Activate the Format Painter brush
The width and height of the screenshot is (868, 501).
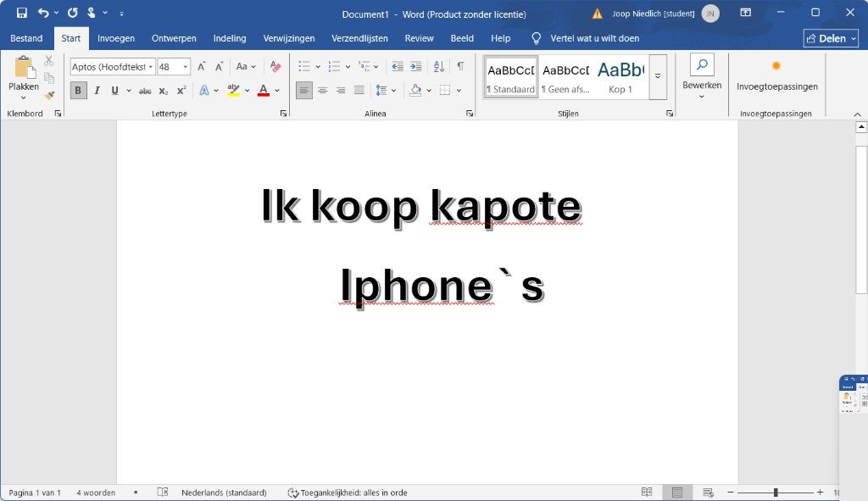point(48,96)
